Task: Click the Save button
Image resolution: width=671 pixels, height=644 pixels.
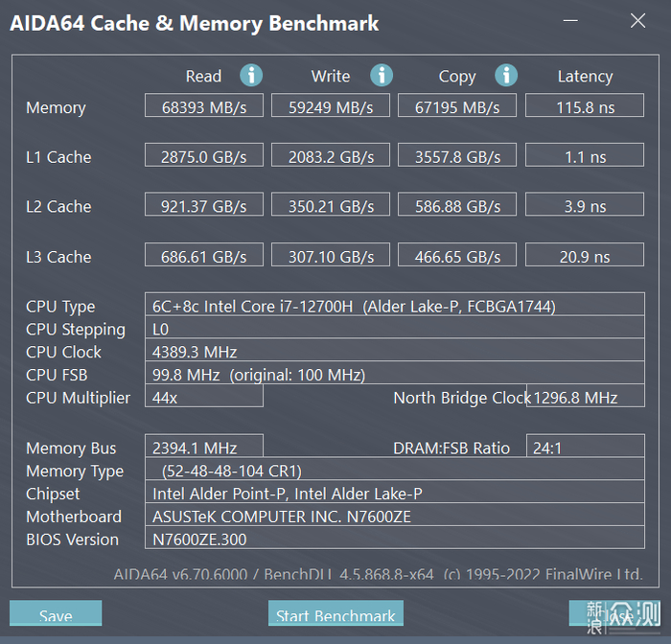Action: pos(56,614)
